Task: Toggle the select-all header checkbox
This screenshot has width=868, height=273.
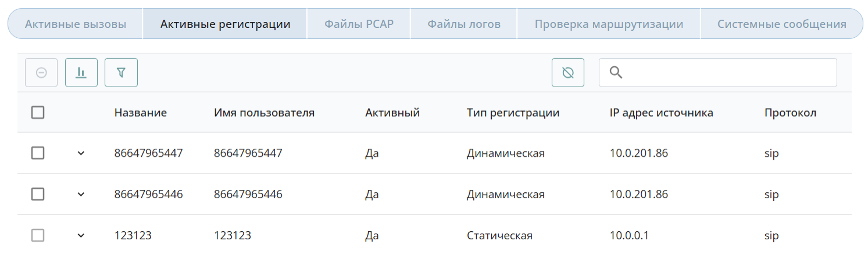Action: click(x=38, y=112)
